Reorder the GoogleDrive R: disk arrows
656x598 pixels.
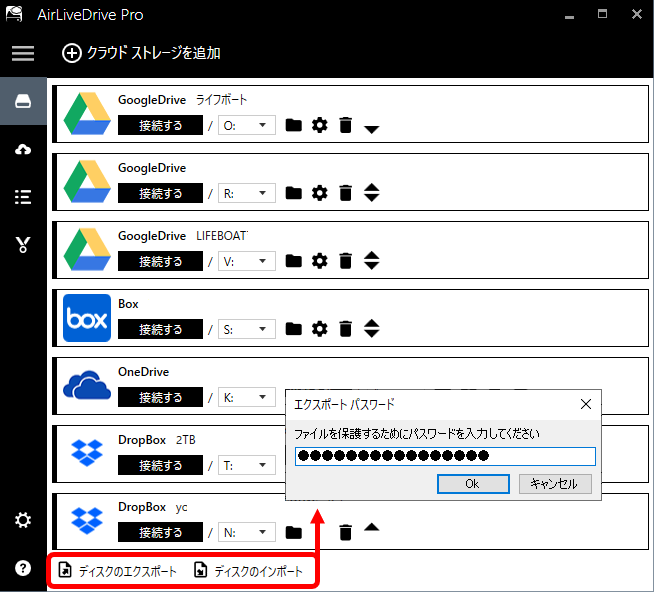tap(372, 193)
